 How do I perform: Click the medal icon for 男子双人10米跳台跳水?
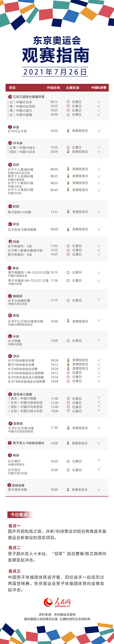68,443
